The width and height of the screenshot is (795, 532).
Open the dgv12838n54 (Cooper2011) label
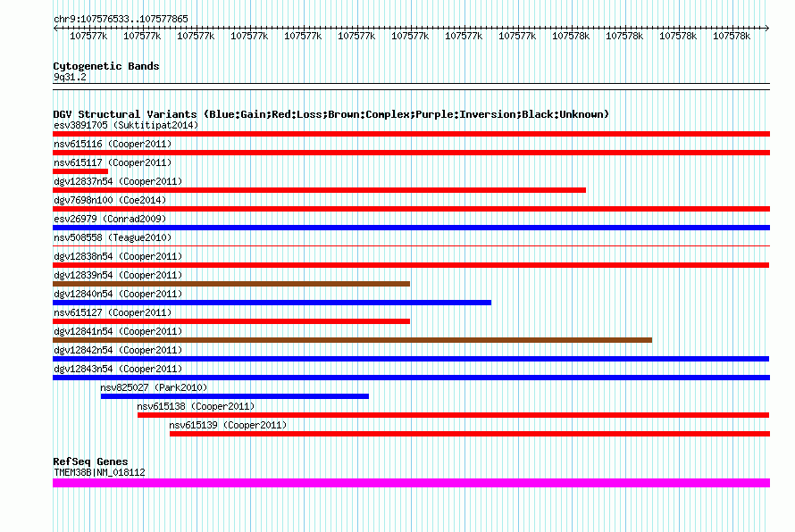tap(118, 256)
